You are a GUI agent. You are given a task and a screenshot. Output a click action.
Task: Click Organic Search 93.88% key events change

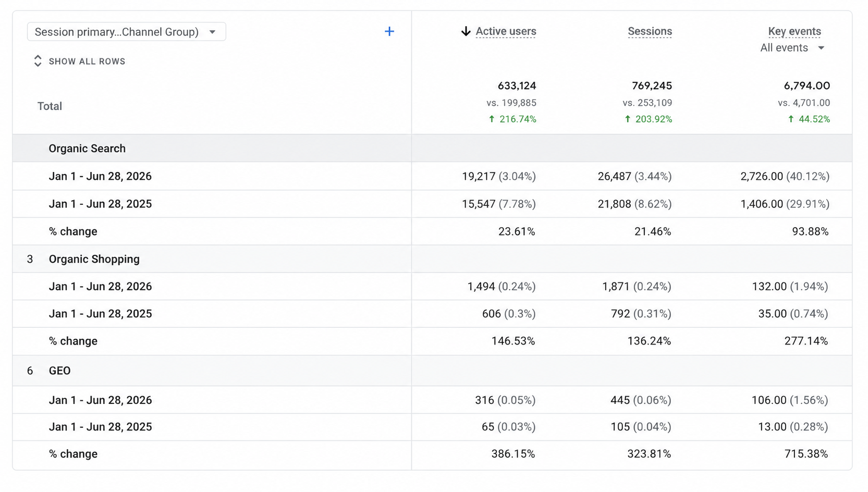click(x=810, y=231)
